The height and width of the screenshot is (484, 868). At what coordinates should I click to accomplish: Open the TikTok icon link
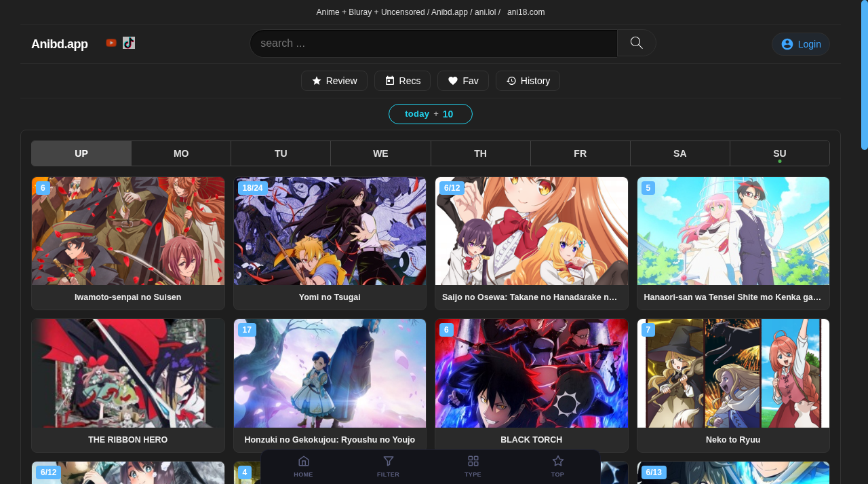[x=129, y=43]
